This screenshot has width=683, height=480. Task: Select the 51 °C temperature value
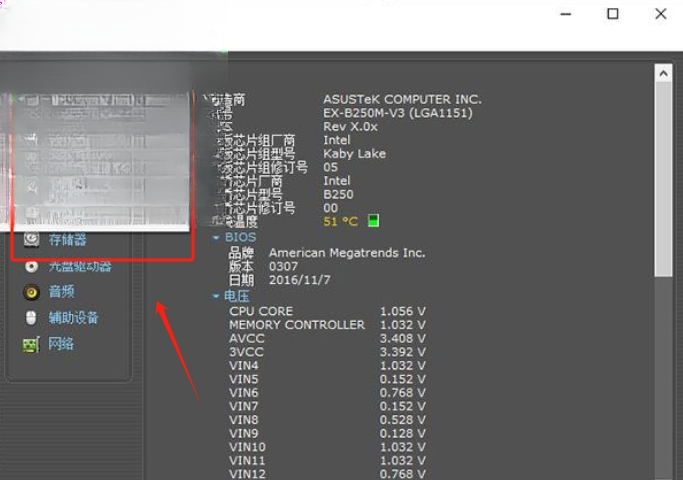[x=341, y=221]
